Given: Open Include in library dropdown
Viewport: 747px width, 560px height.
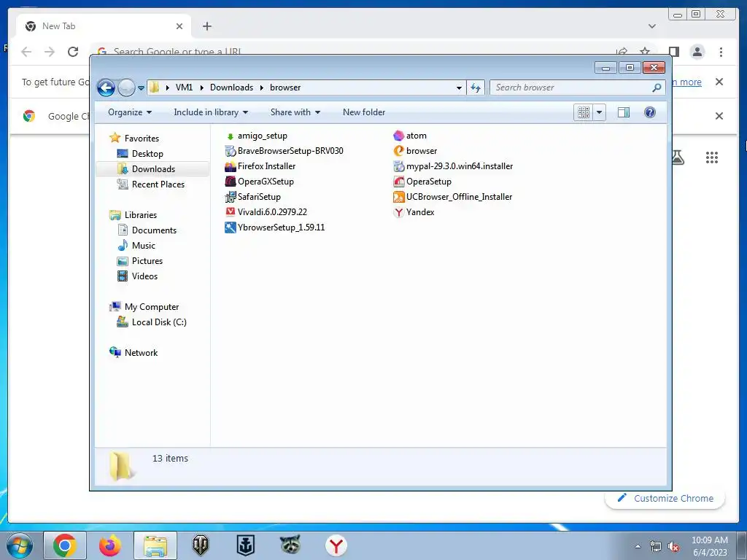Looking at the screenshot, I should (211, 112).
